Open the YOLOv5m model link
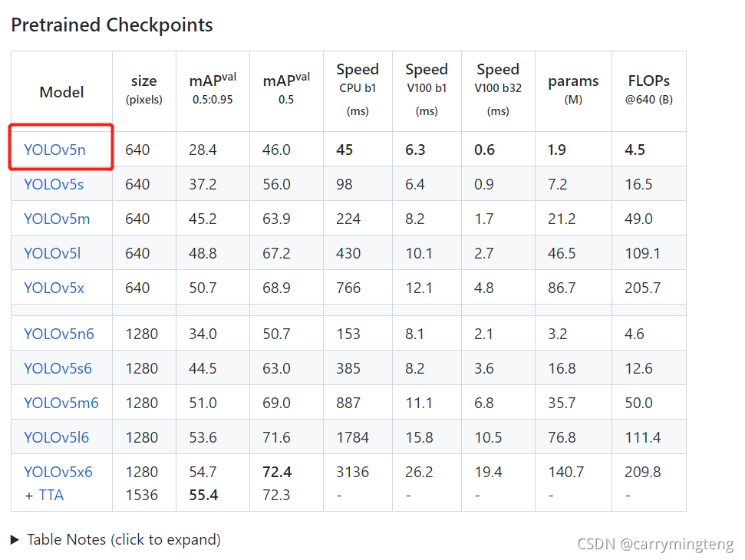 click(x=57, y=219)
